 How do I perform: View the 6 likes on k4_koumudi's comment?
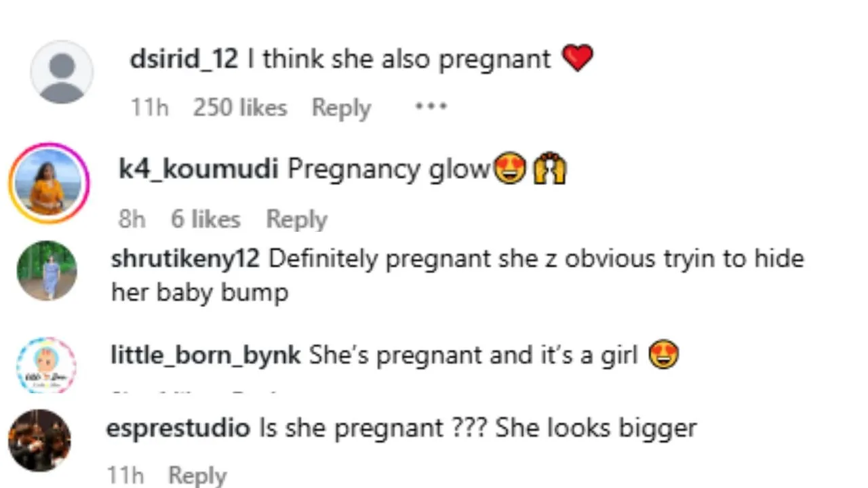tap(205, 219)
